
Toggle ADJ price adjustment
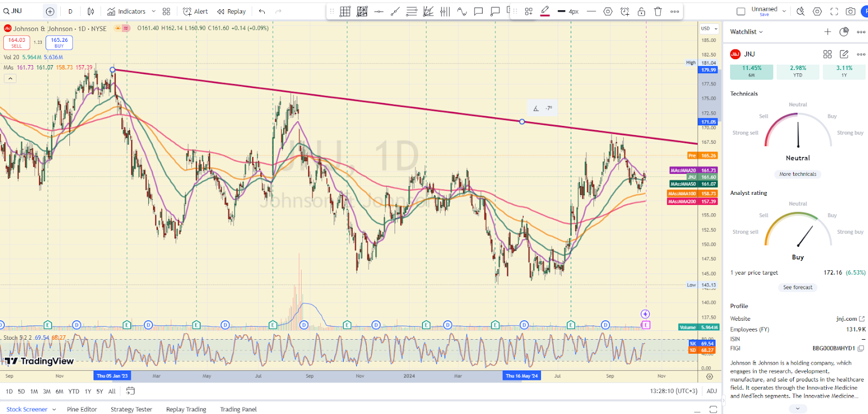click(712, 391)
